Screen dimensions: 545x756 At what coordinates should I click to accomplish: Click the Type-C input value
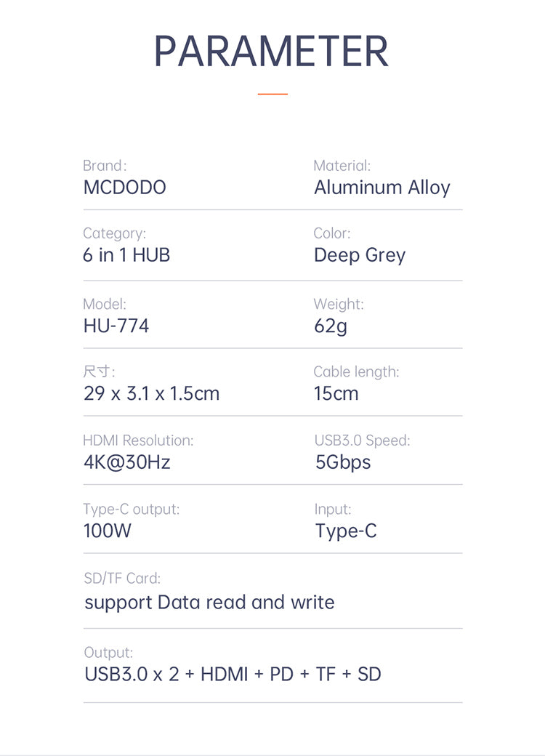[x=346, y=531]
